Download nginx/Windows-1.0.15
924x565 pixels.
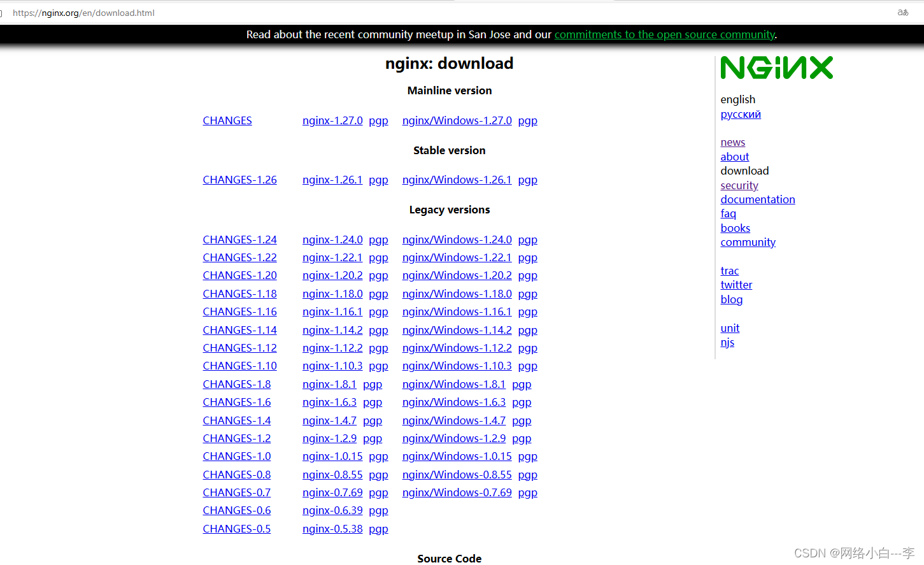point(457,456)
